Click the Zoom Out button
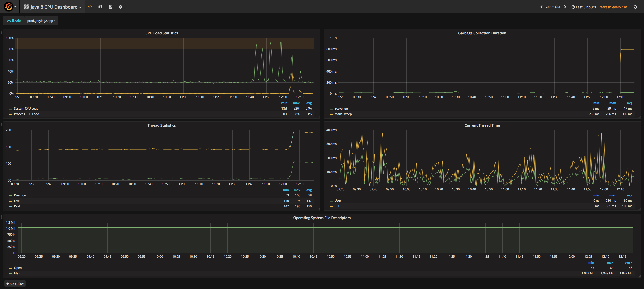The height and width of the screenshot is (289, 644). (553, 7)
